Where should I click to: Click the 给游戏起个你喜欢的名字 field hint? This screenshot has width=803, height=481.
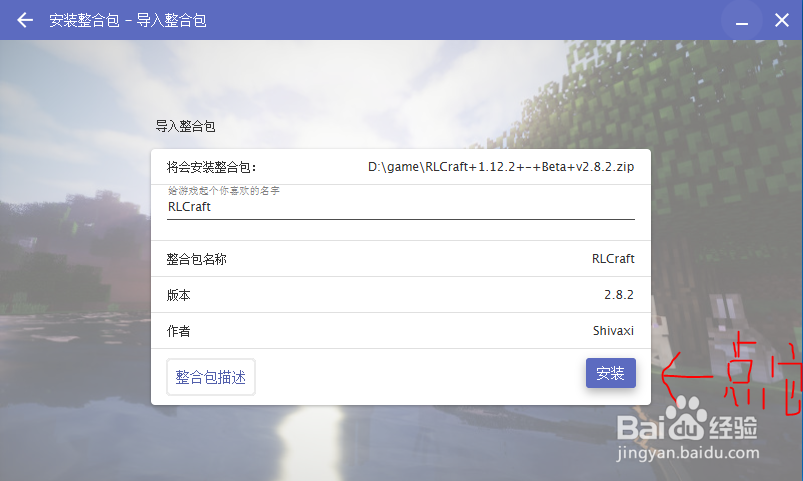[224, 191]
